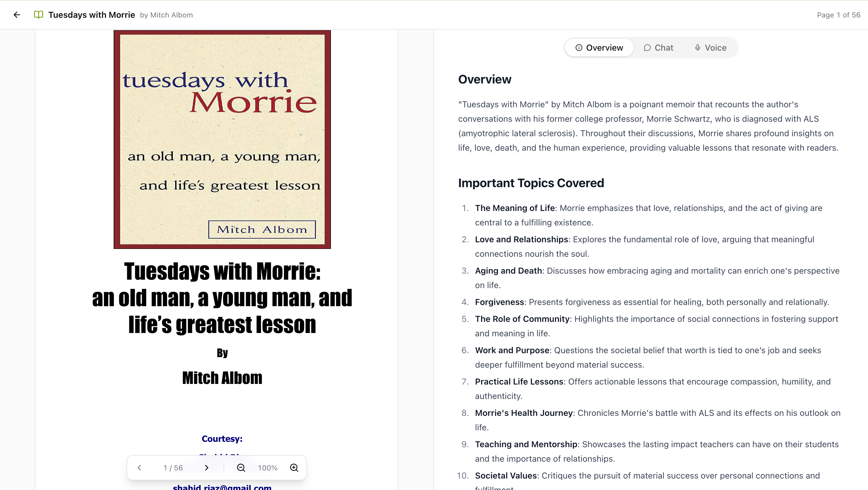This screenshot has width=868, height=490.
Task: Switch to the Overview tab
Action: [599, 48]
